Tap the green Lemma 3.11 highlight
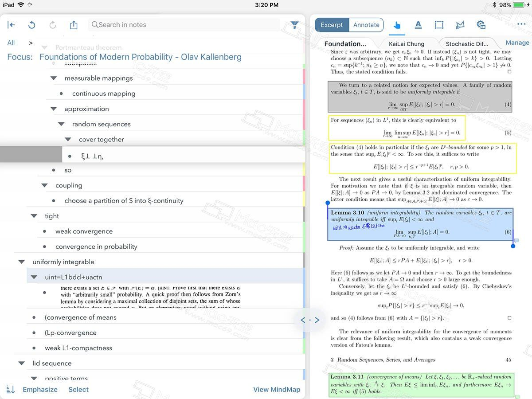 coord(422,384)
